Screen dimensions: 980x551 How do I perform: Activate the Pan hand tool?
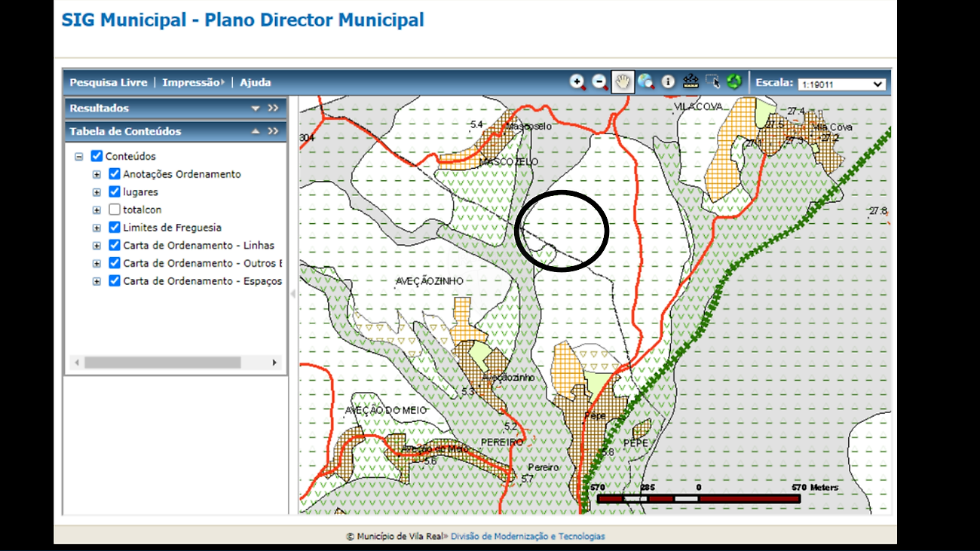622,82
